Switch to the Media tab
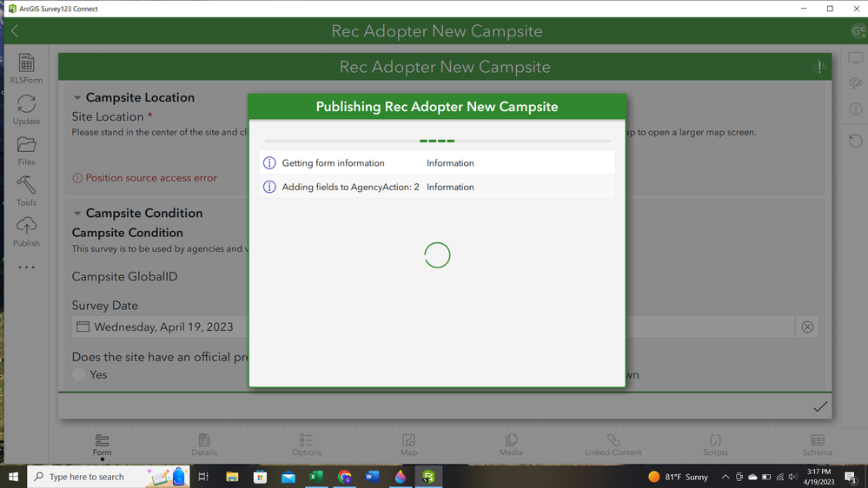The image size is (868, 488). tap(511, 445)
